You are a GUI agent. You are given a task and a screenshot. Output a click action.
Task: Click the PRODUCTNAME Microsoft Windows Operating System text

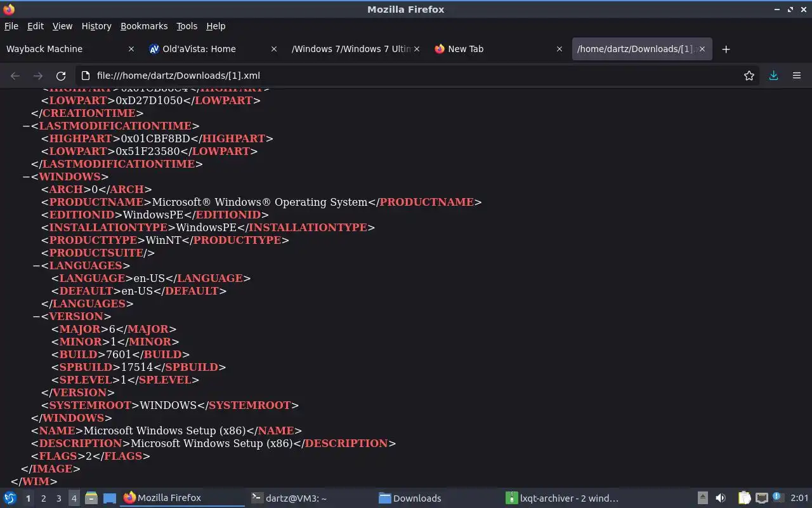[x=260, y=202]
